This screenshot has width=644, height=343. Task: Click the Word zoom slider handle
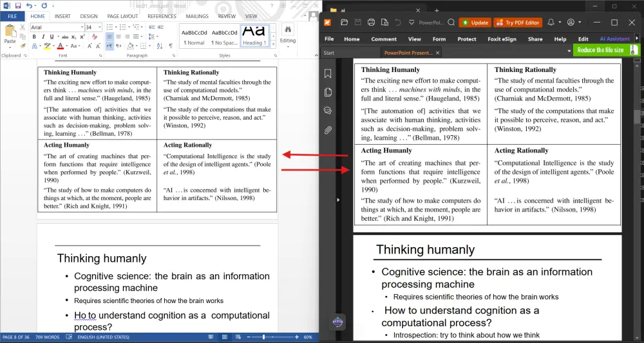point(263,337)
